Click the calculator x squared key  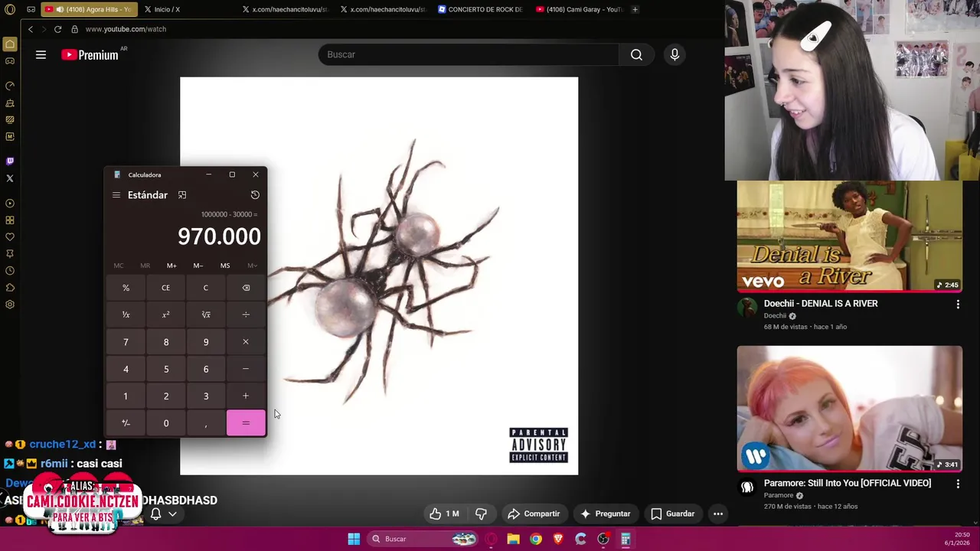pos(165,315)
